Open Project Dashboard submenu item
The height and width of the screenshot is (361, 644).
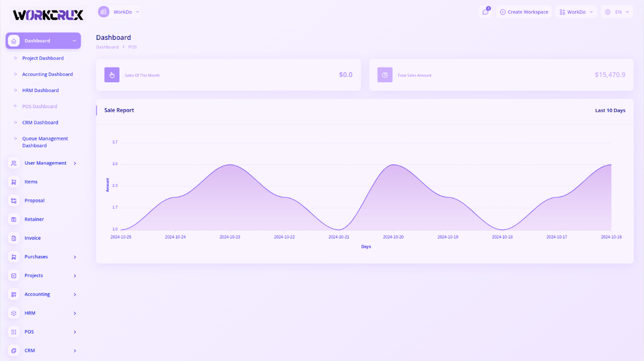click(x=43, y=58)
